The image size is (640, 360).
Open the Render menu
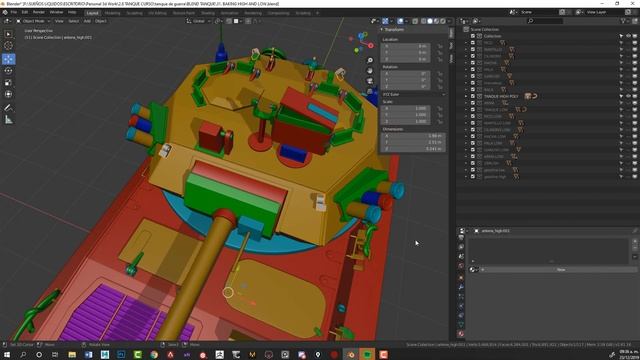click(39, 12)
